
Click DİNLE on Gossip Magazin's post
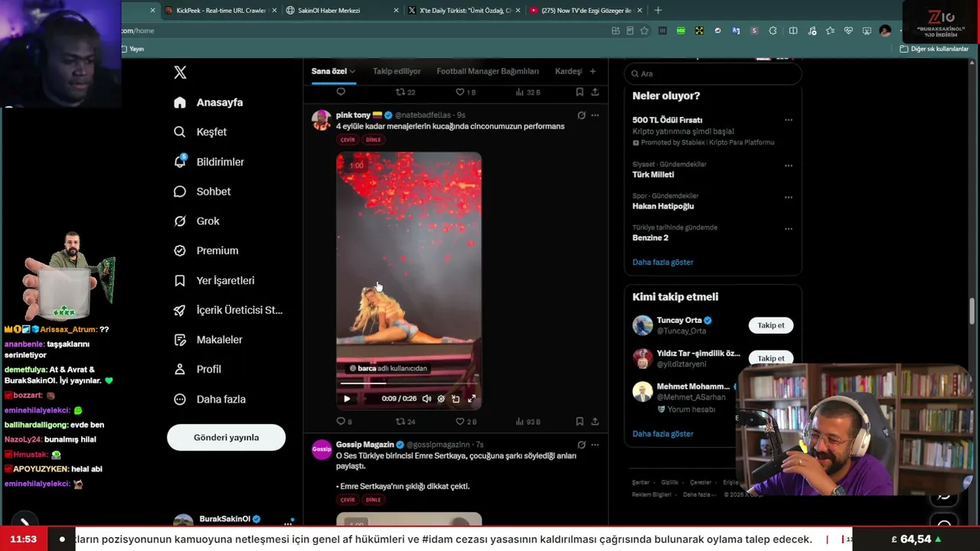pyautogui.click(x=373, y=500)
